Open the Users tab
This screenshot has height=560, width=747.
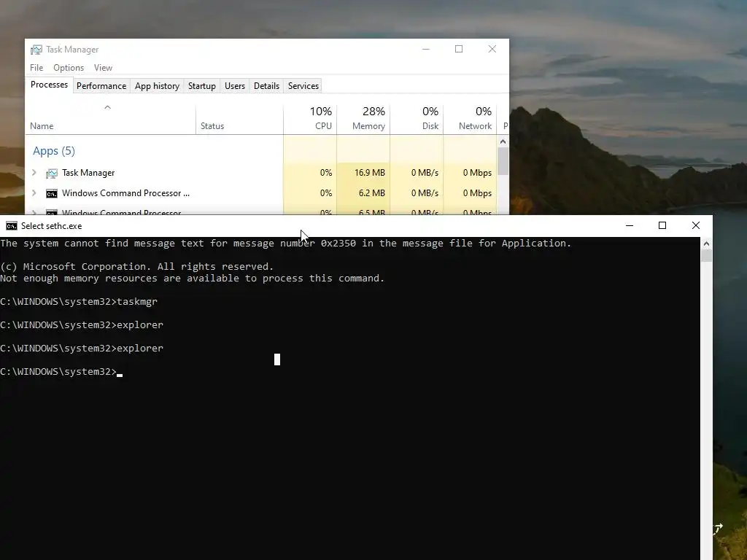234,86
